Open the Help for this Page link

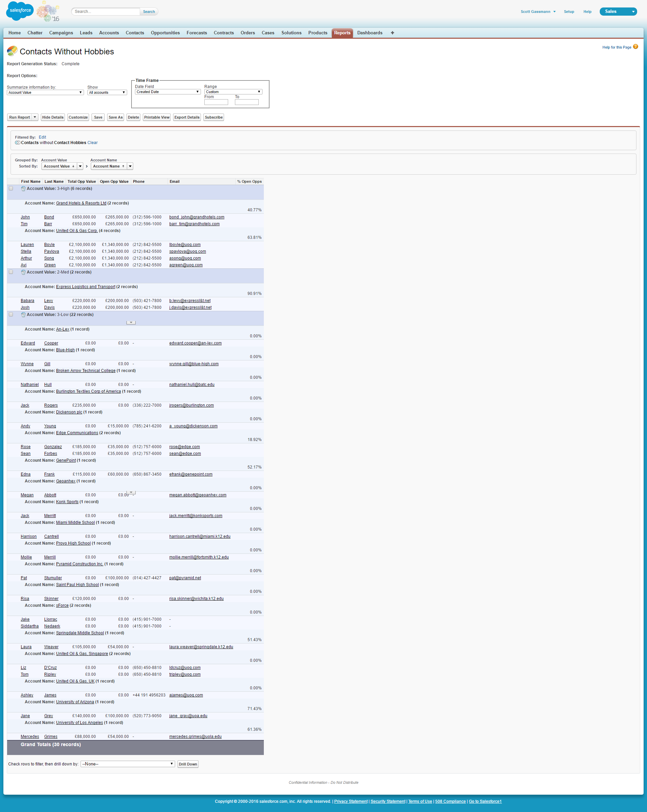(616, 48)
